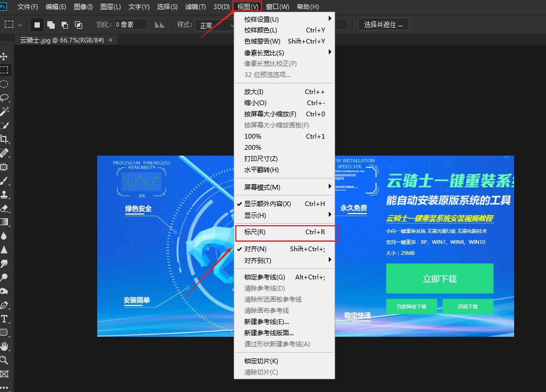
Task: Choose 新建参考线版面... menu item
Action: 285,333
